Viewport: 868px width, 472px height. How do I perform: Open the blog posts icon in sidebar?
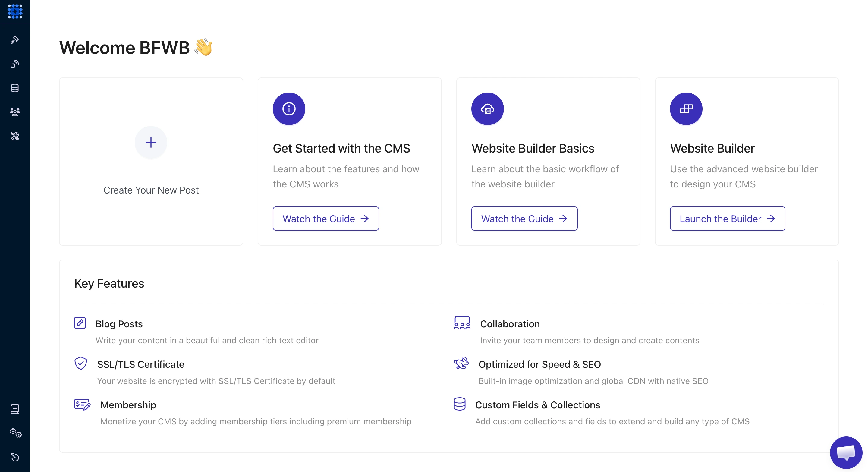(x=15, y=64)
